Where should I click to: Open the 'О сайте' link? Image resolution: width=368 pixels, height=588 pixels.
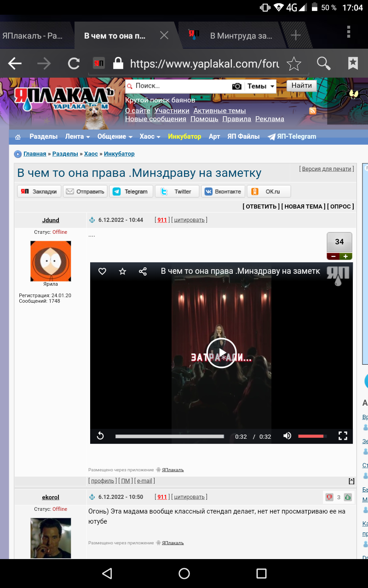[138, 111]
